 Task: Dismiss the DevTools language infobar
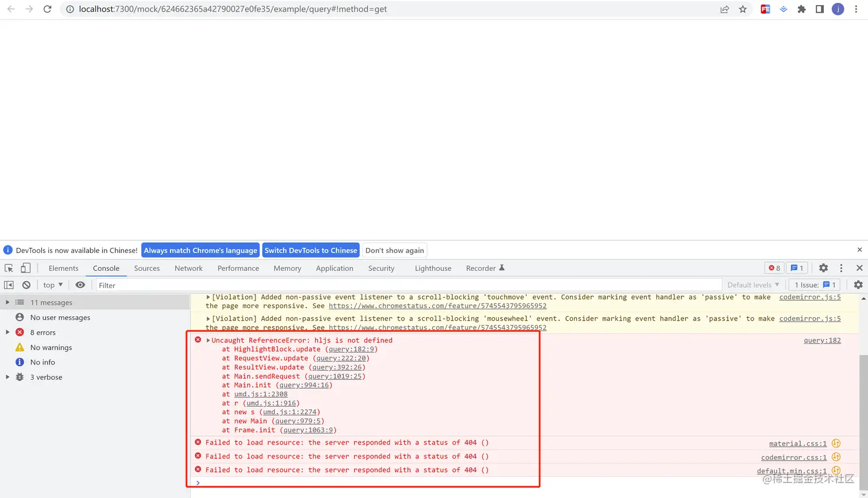point(859,250)
